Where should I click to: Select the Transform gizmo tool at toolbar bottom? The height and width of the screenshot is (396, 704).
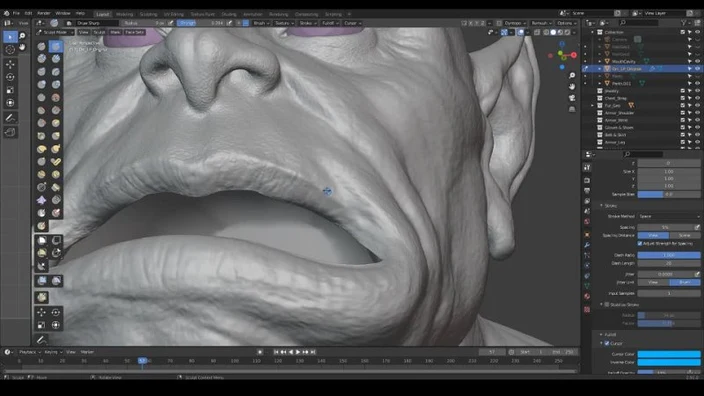56,325
